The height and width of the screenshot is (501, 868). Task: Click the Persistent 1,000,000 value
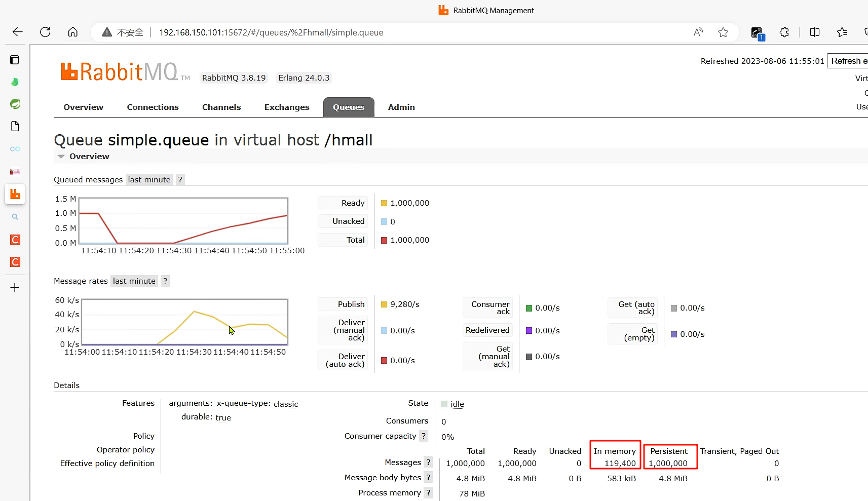point(668,463)
